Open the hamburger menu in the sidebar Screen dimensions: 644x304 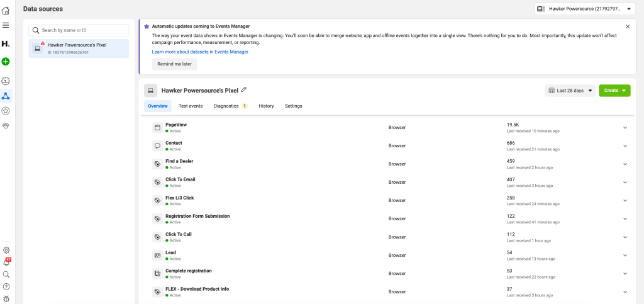click(x=6, y=25)
